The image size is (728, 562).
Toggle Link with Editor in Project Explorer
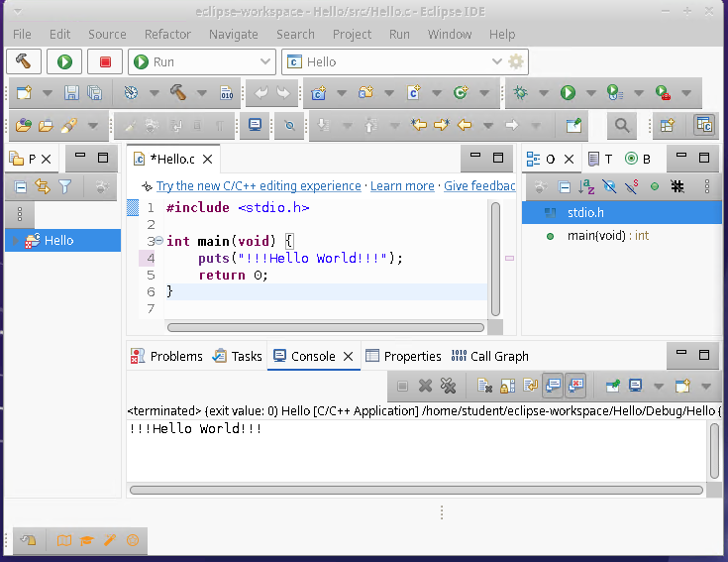(x=43, y=186)
